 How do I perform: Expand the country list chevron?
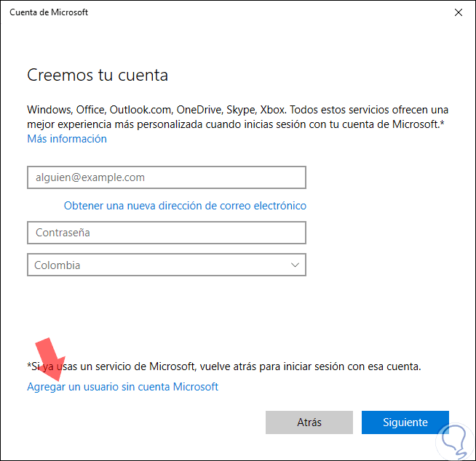[295, 265]
